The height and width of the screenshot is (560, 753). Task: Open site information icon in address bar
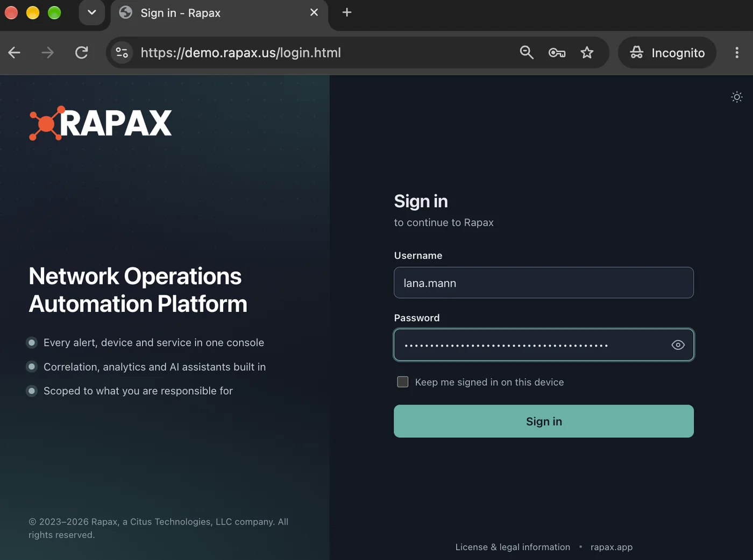pos(122,53)
